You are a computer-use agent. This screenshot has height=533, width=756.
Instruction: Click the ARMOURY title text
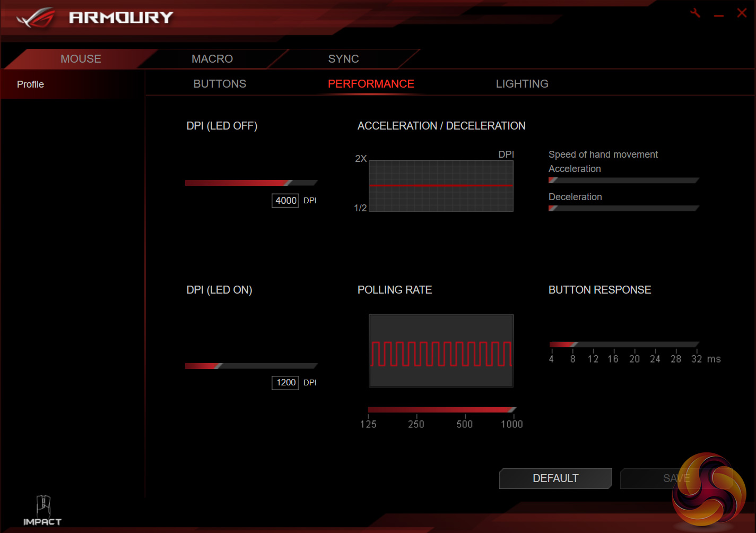121,18
